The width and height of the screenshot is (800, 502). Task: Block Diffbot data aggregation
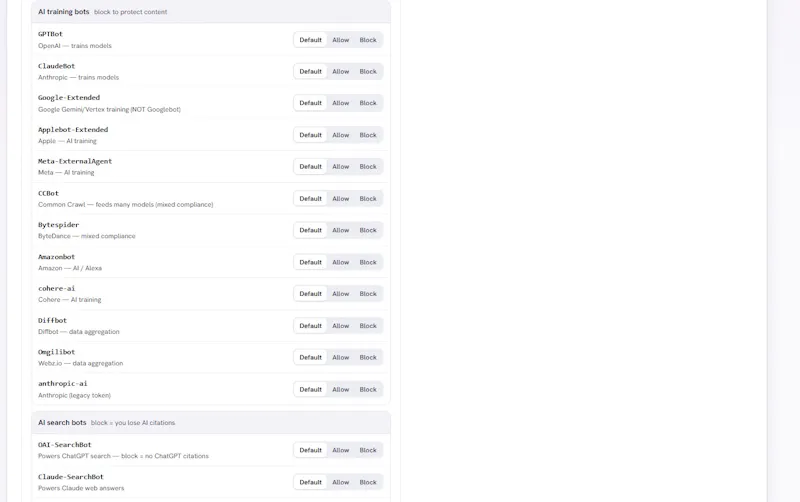click(368, 325)
